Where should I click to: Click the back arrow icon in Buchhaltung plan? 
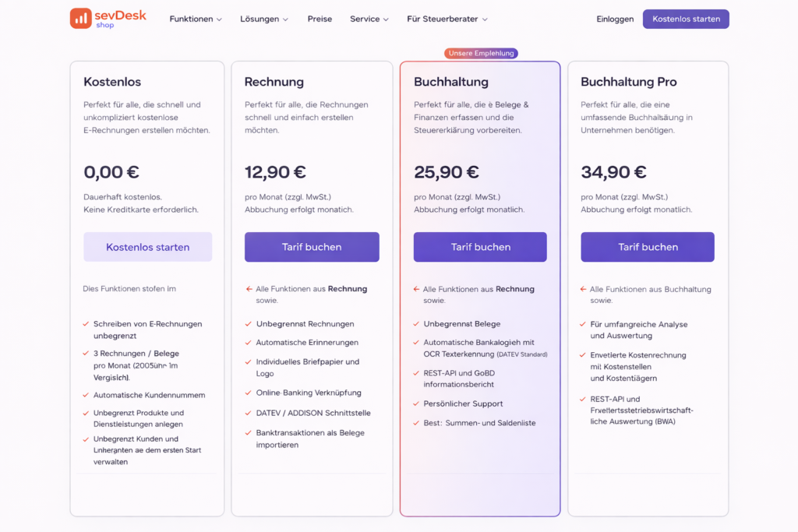[417, 289]
